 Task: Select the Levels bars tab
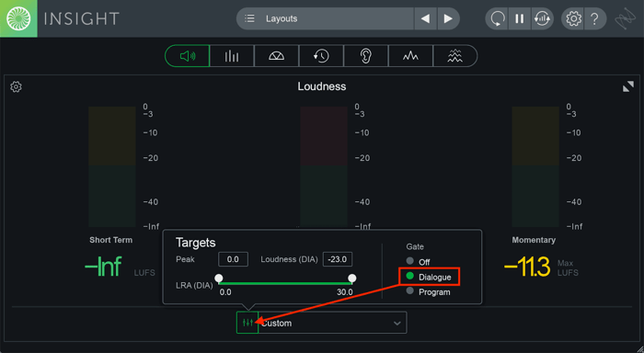click(x=232, y=56)
